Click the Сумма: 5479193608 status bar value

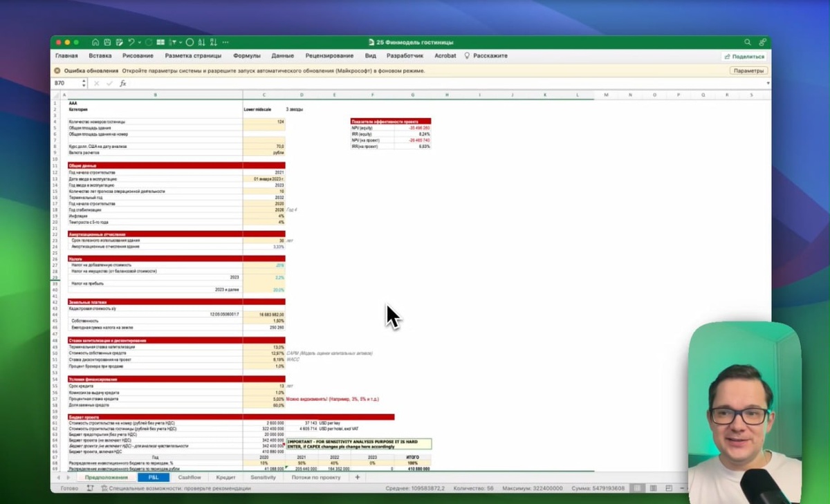(x=598, y=488)
